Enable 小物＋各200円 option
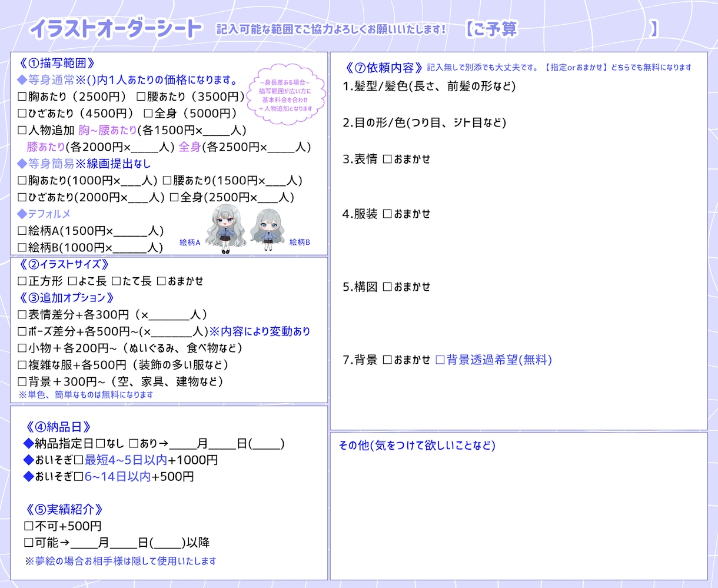 point(22,348)
